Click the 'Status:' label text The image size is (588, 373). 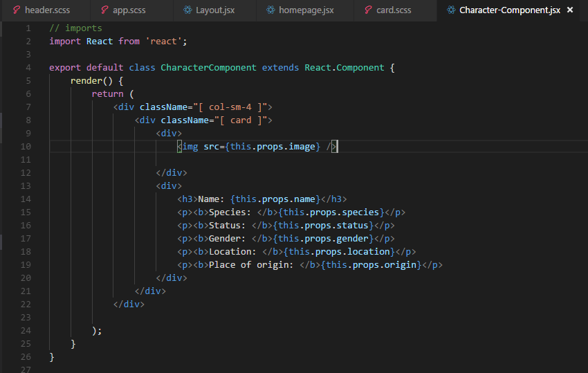click(x=228, y=225)
